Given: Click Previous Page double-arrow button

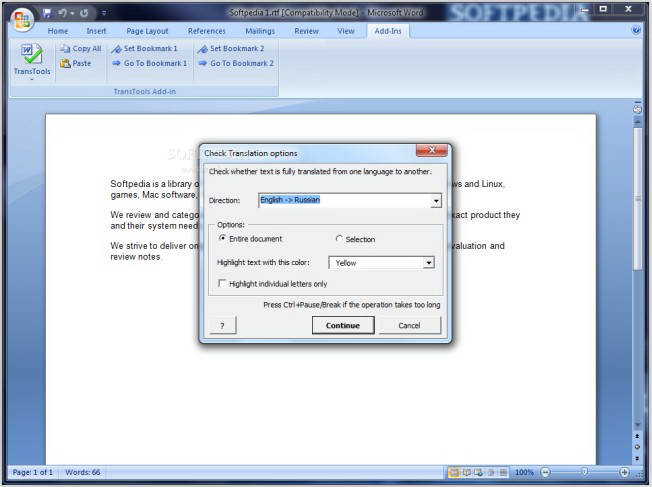Looking at the screenshot, I should tap(637, 436).
